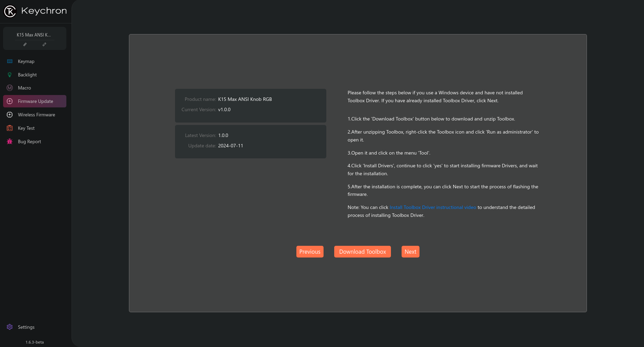Click the Download Toolbox button
This screenshot has height=347, width=644.
[x=362, y=252]
